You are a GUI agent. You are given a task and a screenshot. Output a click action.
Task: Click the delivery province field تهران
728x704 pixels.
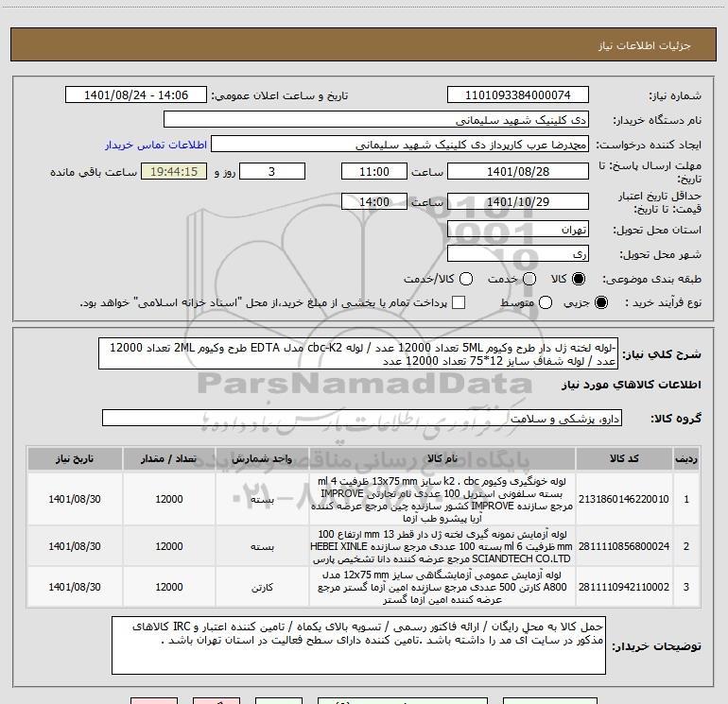click(518, 230)
